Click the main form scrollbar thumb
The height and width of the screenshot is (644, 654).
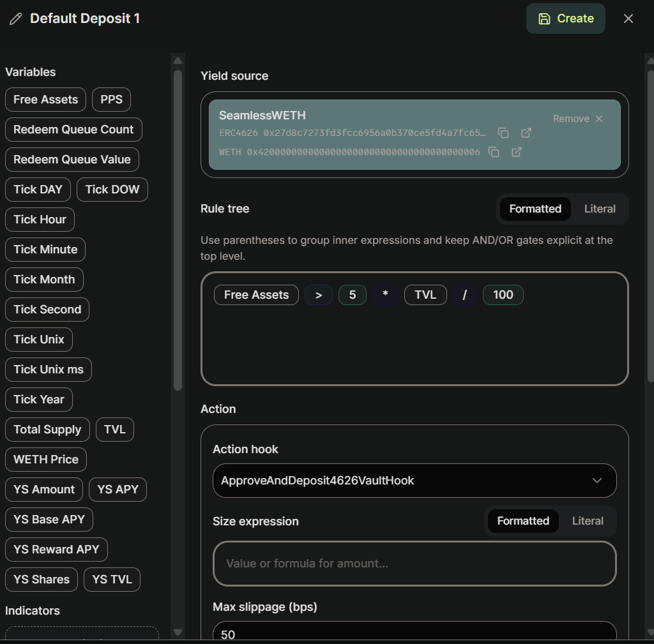click(651, 227)
